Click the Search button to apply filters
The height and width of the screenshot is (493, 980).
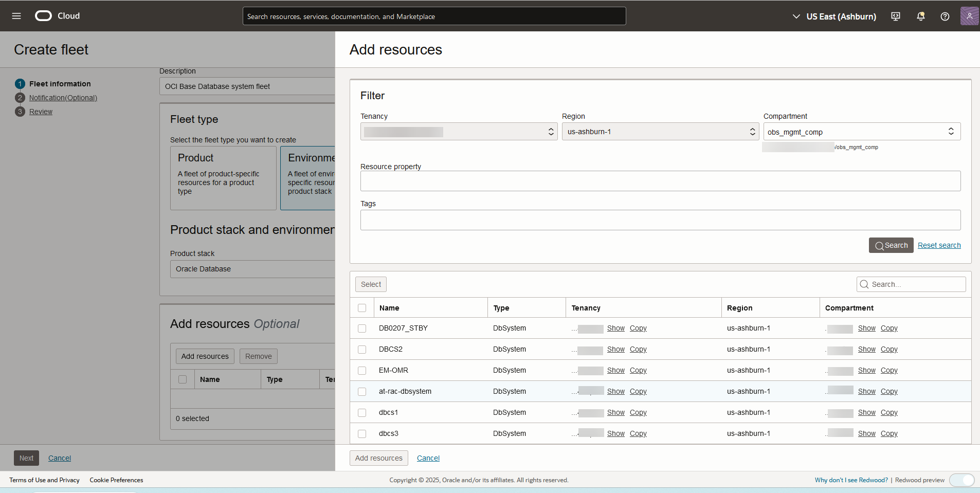891,245
